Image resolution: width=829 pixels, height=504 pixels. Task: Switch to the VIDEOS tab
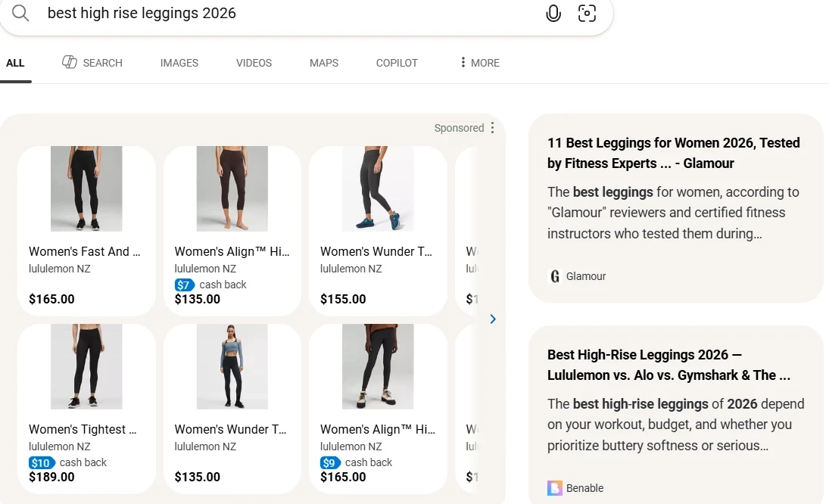[254, 63]
